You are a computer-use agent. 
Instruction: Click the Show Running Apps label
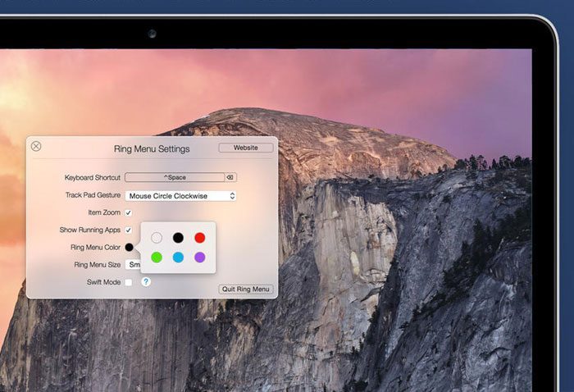90,230
